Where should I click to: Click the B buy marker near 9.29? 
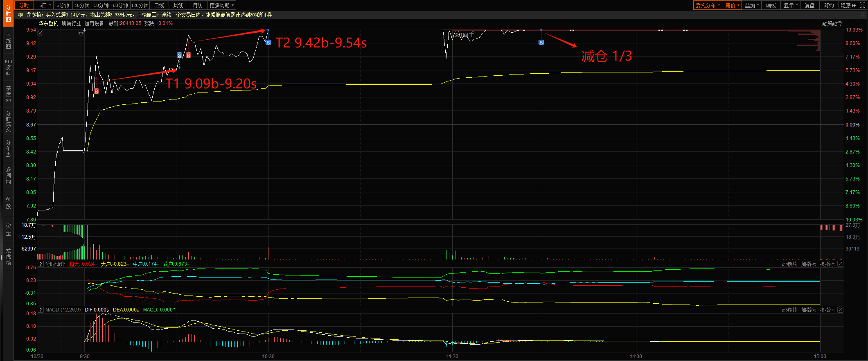(188, 55)
